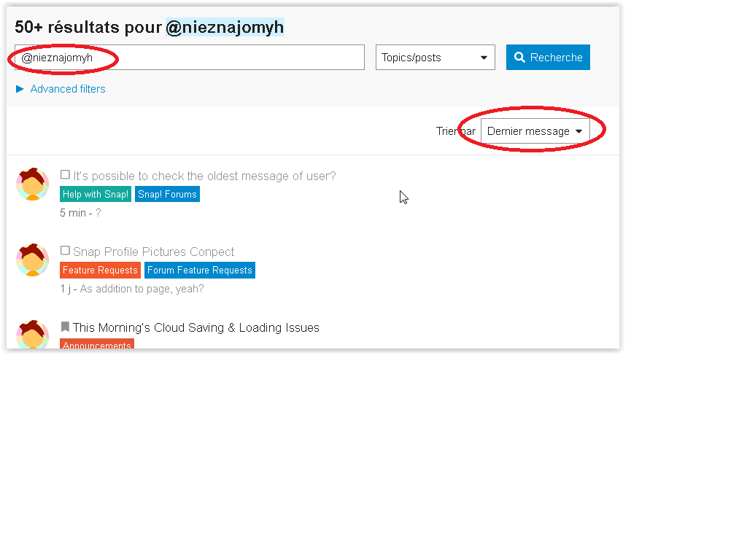Open the avatar next to "Snap Profile Pictures Conpect"
The width and height of the screenshot is (747, 560).
(x=32, y=260)
